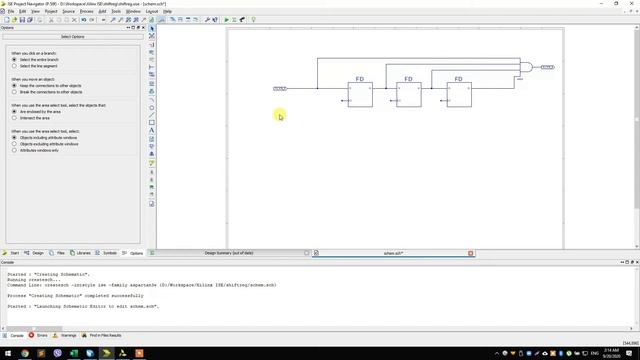Open the Tools menu
The width and height of the screenshot is (640, 360).
point(116,11)
